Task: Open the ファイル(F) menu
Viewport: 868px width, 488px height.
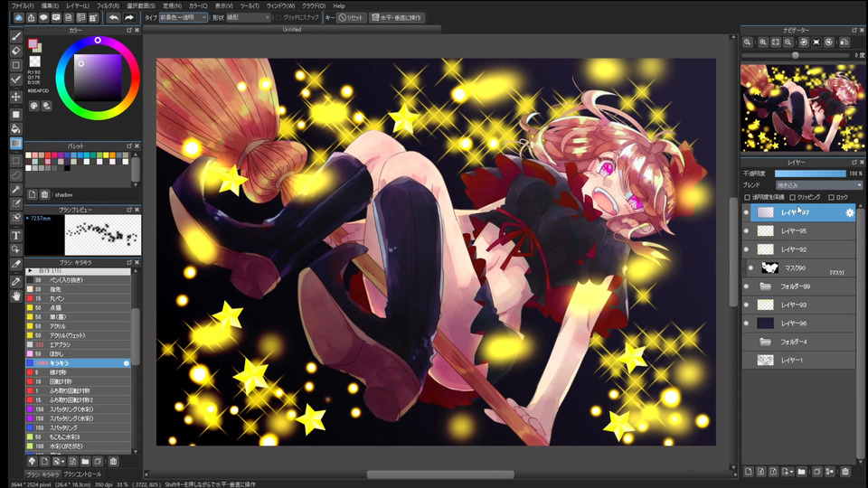Action: (23, 6)
